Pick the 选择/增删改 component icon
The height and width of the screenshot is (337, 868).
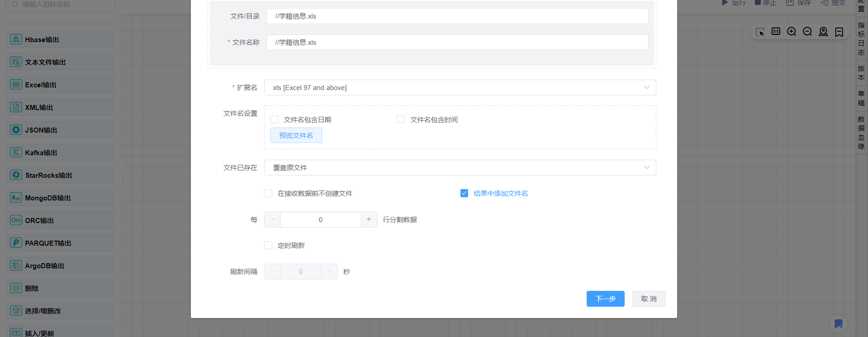coord(16,311)
